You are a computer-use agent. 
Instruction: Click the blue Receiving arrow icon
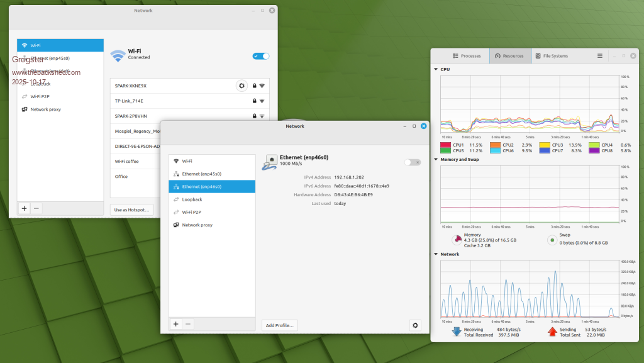pyautogui.click(x=456, y=332)
